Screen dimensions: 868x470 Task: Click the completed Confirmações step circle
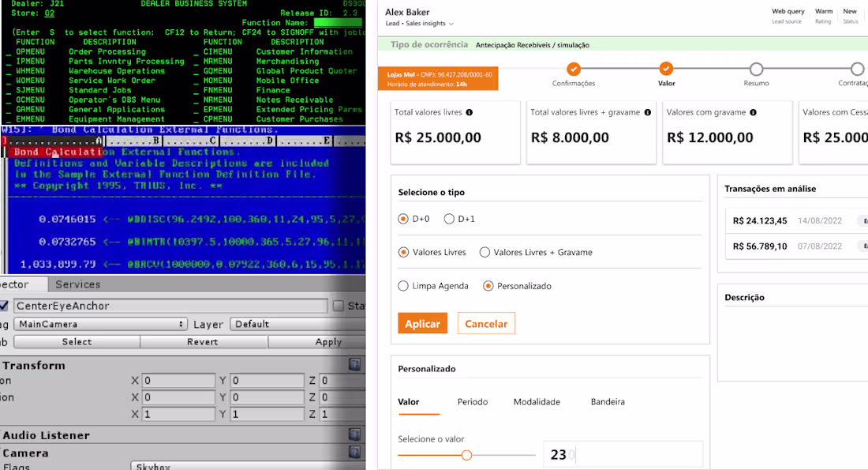(x=574, y=70)
